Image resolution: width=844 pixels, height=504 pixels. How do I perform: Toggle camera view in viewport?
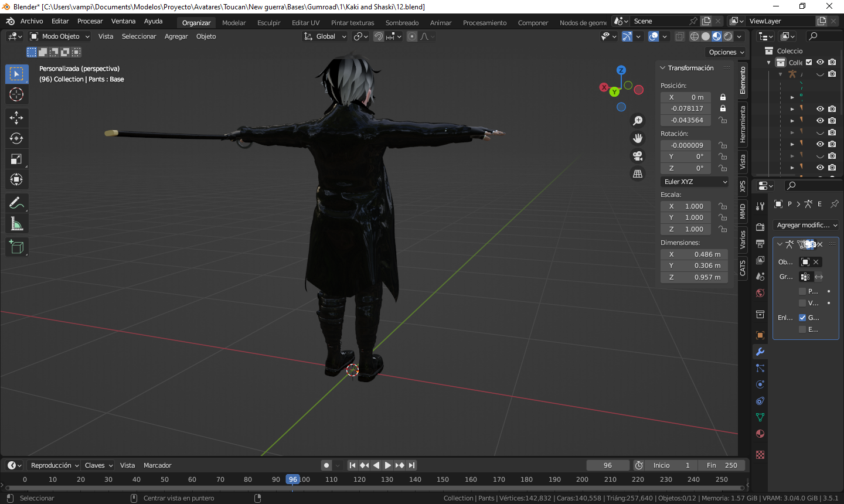[x=638, y=156]
